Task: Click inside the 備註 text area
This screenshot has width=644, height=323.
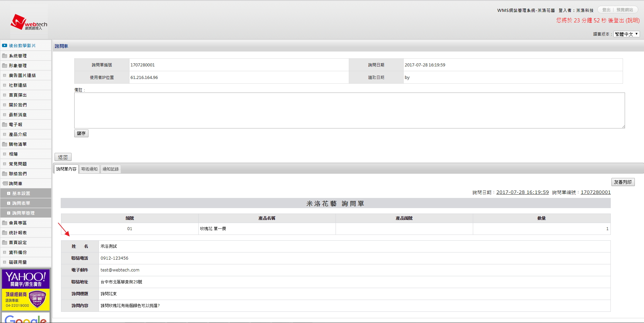Action: pyautogui.click(x=349, y=110)
